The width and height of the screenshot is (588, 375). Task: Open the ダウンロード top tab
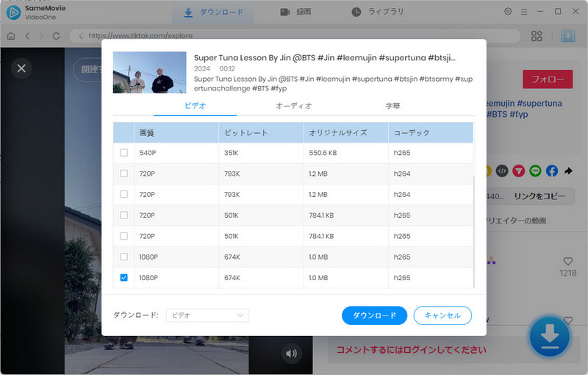pyautogui.click(x=213, y=12)
